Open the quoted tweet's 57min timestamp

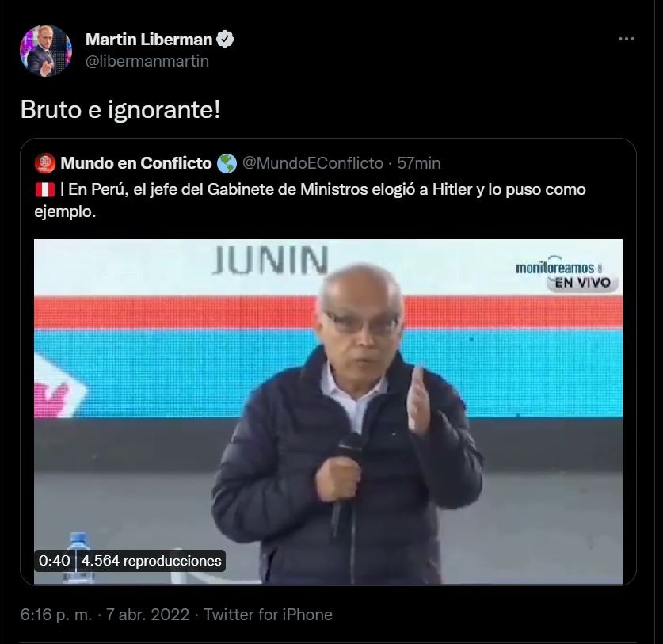(x=418, y=163)
